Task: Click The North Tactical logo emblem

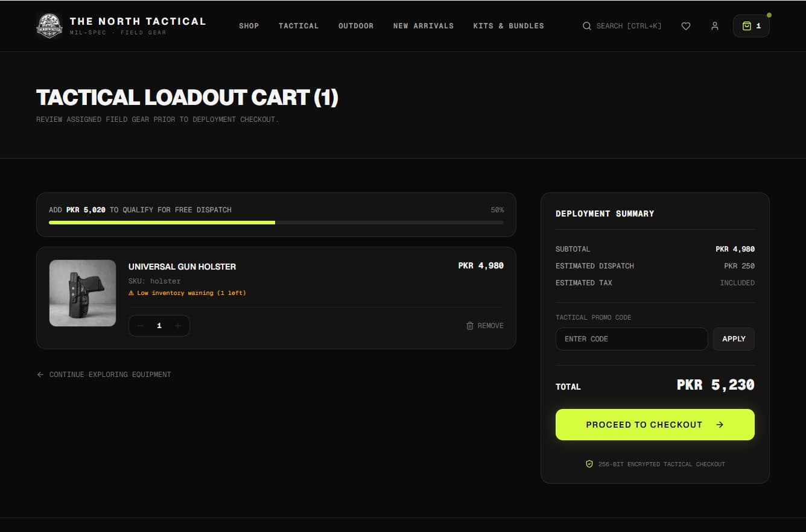Action: (x=49, y=26)
